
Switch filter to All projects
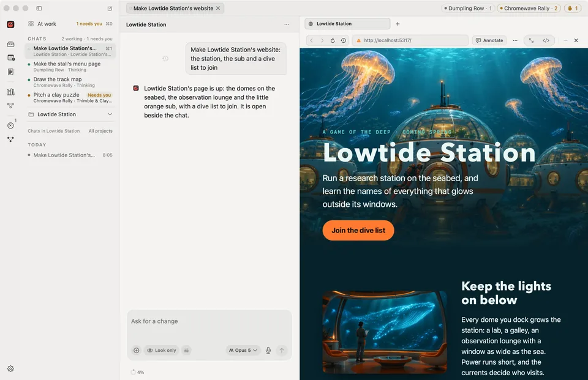point(100,131)
